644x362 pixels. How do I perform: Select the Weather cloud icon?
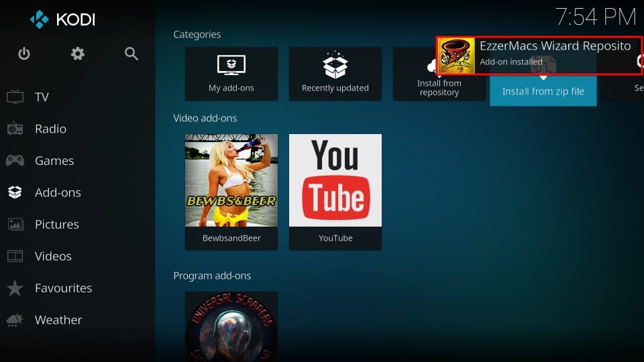pyautogui.click(x=15, y=320)
